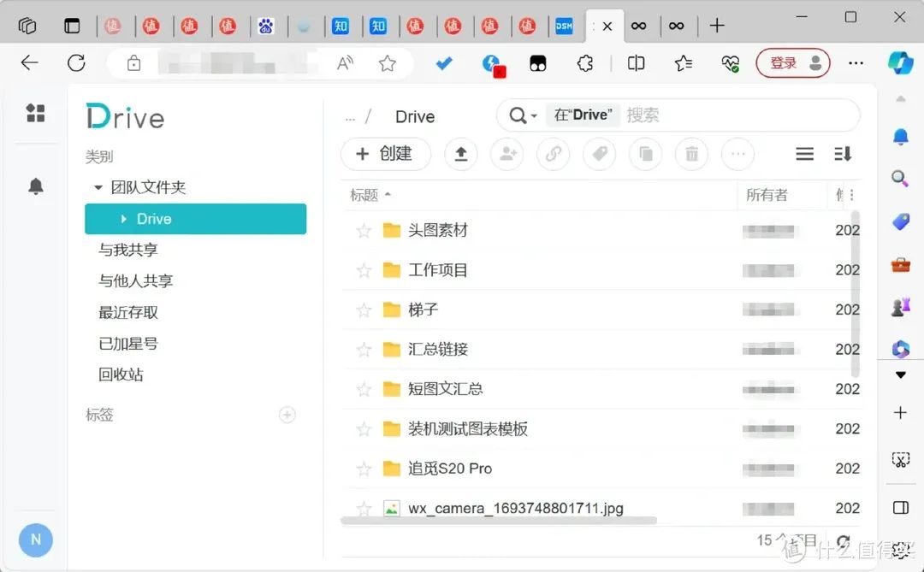Open the 汇总链接 folder
The image size is (924, 572).
(437, 349)
